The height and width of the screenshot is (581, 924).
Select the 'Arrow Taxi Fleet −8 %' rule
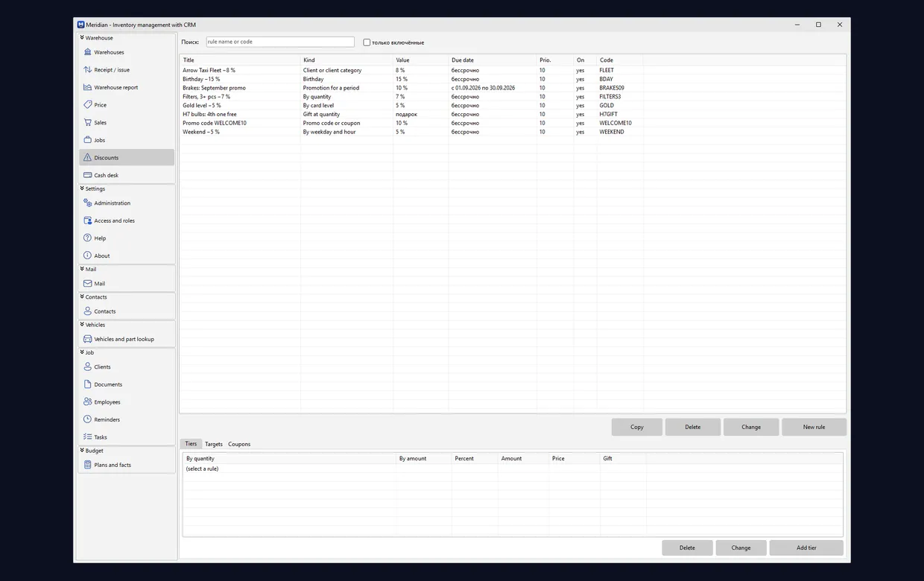coord(513,70)
